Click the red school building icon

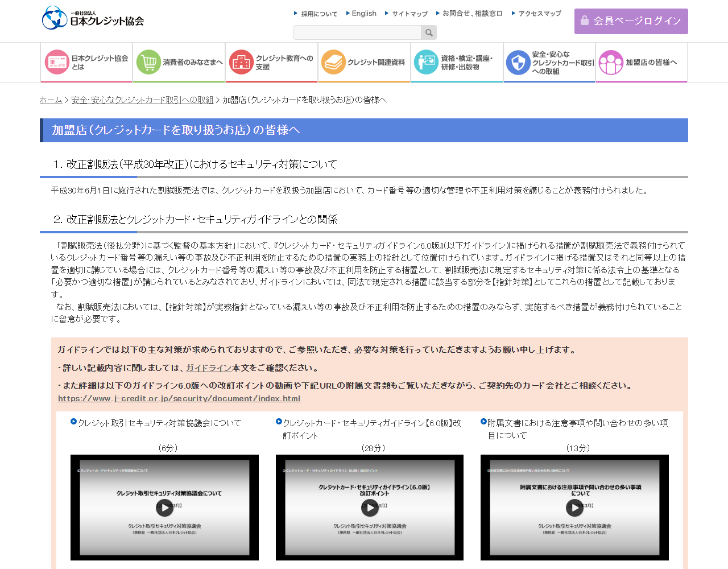tap(241, 62)
